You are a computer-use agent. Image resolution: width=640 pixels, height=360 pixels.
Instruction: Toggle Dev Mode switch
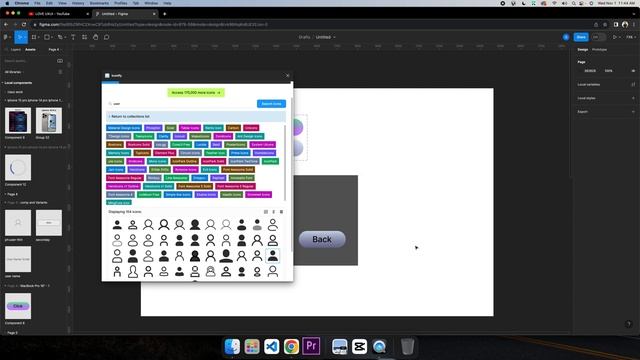coord(598,37)
